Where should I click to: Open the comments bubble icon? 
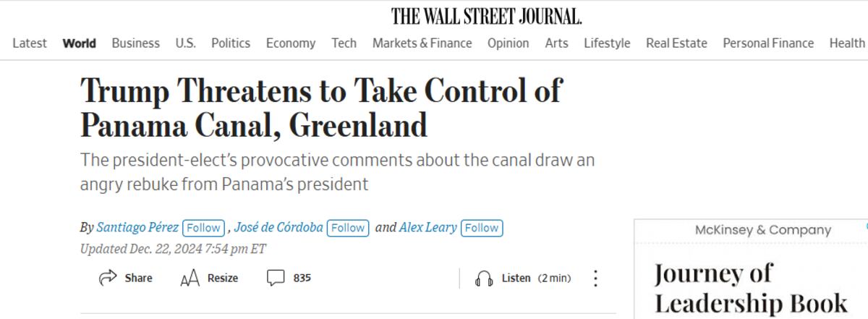[x=276, y=278]
